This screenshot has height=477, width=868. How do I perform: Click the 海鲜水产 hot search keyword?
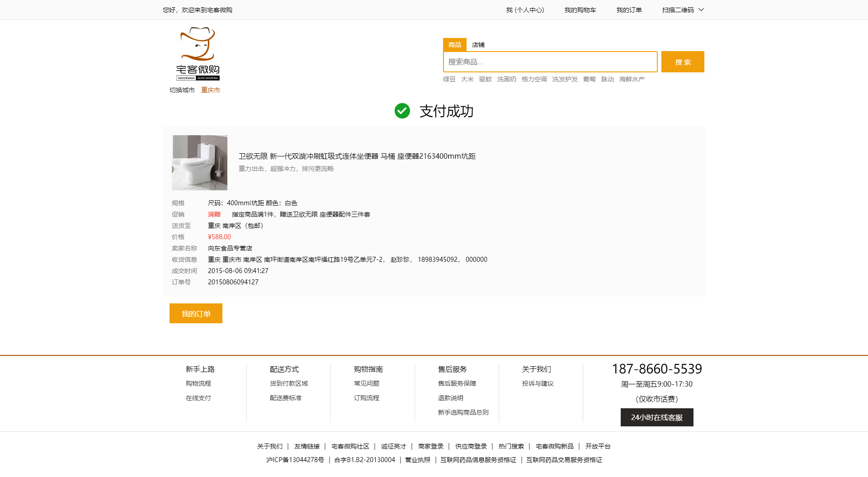632,79
